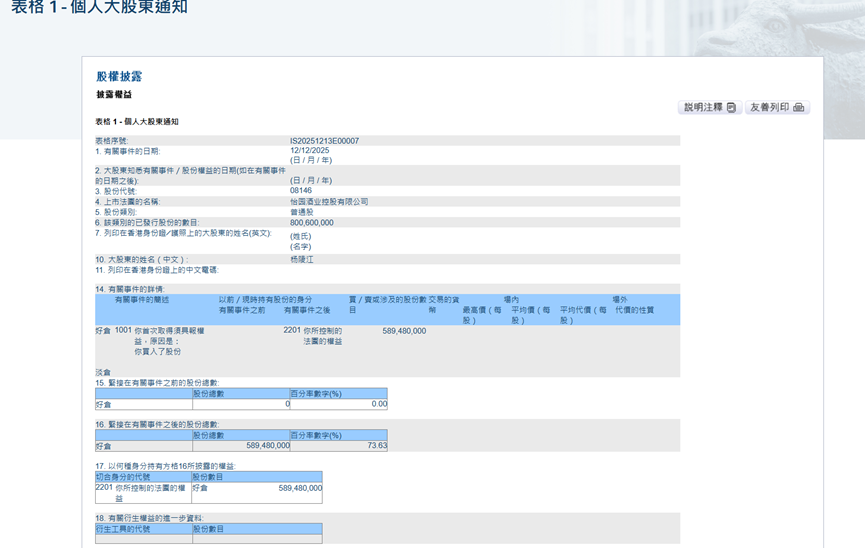Select the issued shares figure 800,600,000
Viewport: 865px width, 548px height.
point(312,223)
